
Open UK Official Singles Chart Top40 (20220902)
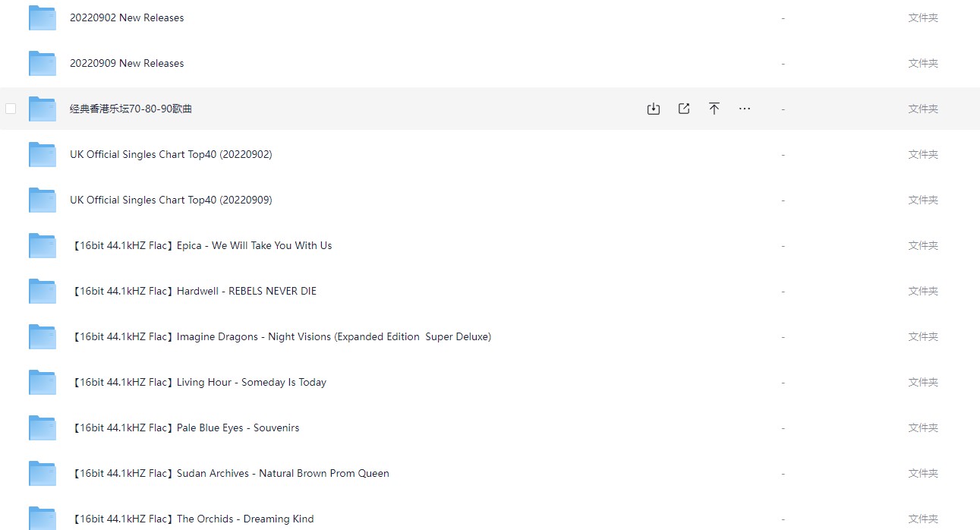pyautogui.click(x=171, y=154)
